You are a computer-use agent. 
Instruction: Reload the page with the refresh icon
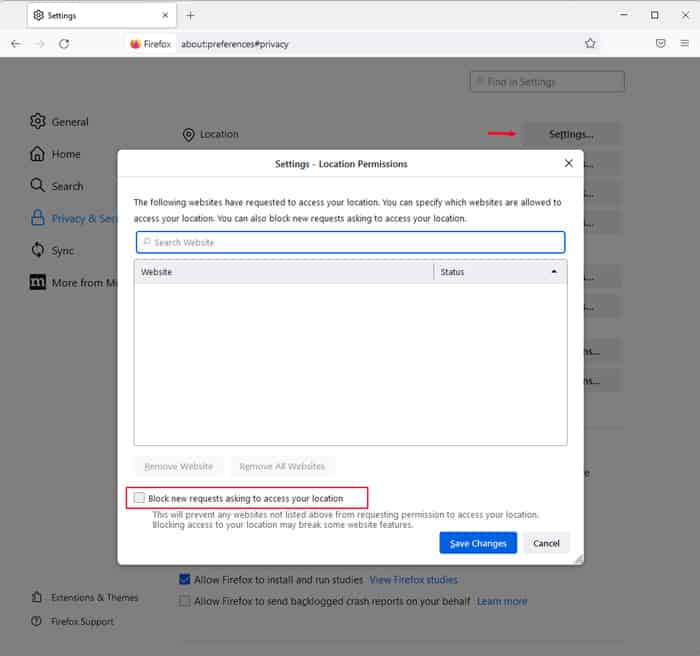click(64, 44)
